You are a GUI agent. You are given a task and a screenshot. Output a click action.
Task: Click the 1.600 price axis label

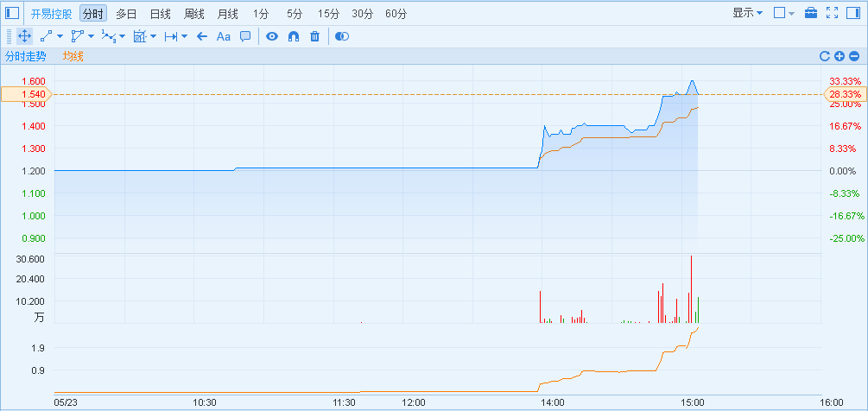tap(33, 81)
